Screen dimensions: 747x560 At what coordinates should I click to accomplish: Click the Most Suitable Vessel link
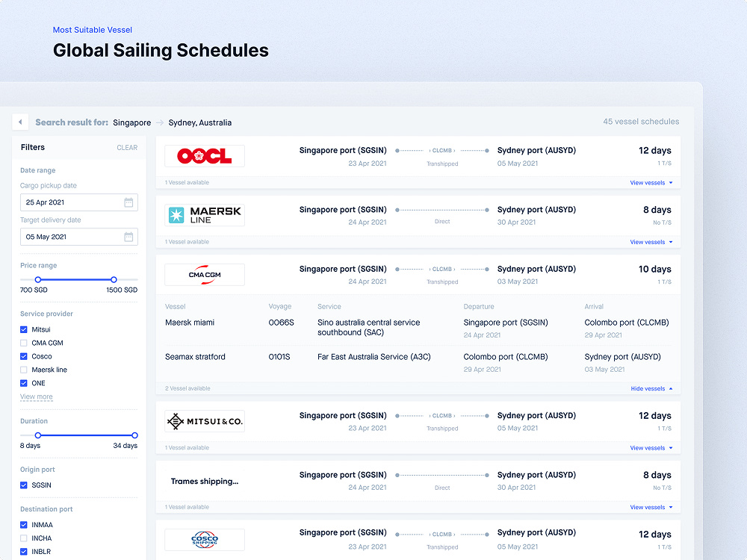tap(93, 30)
